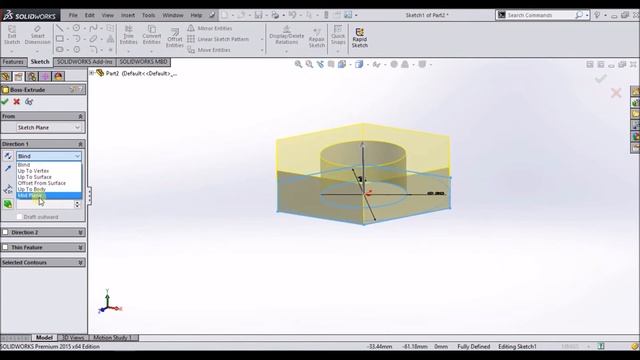Collapse the From section
The width and height of the screenshot is (640, 360).
80,116
